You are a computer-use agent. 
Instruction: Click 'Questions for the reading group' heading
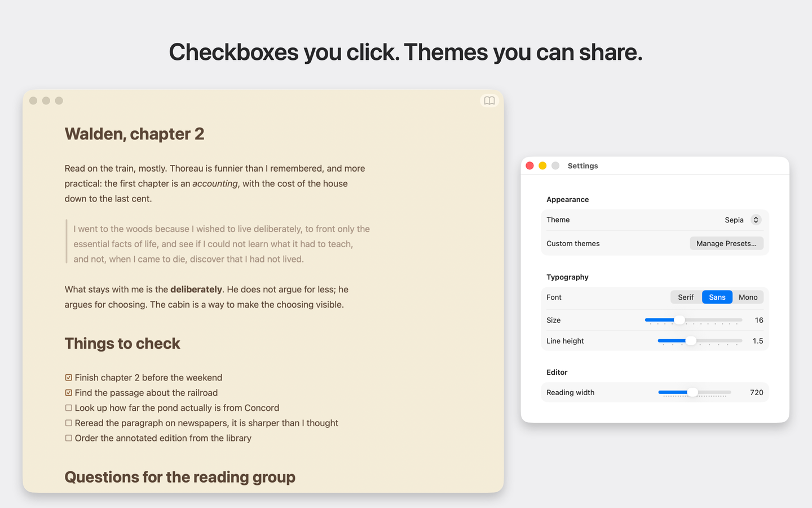(x=180, y=477)
